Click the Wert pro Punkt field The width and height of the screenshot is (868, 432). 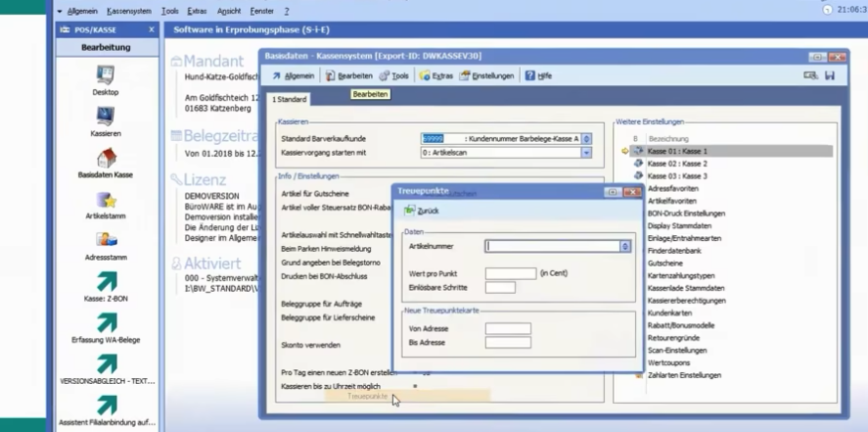(x=510, y=272)
